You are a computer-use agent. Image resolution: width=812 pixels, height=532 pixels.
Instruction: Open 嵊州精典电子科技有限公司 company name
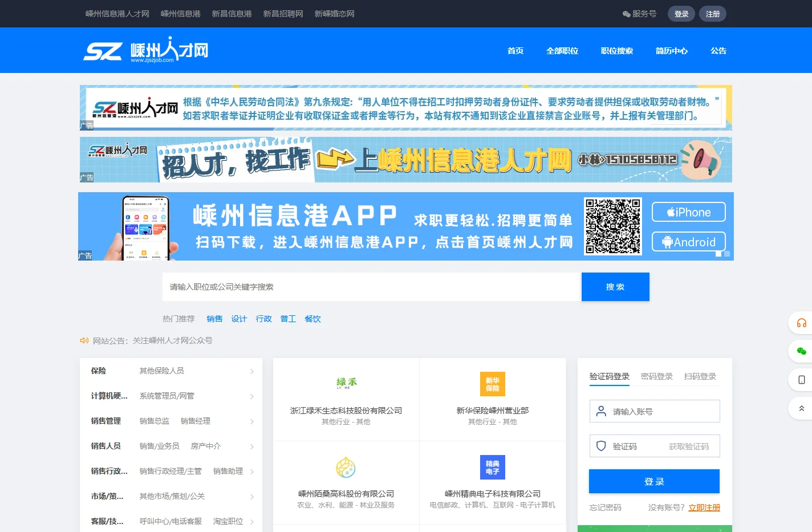point(493,494)
